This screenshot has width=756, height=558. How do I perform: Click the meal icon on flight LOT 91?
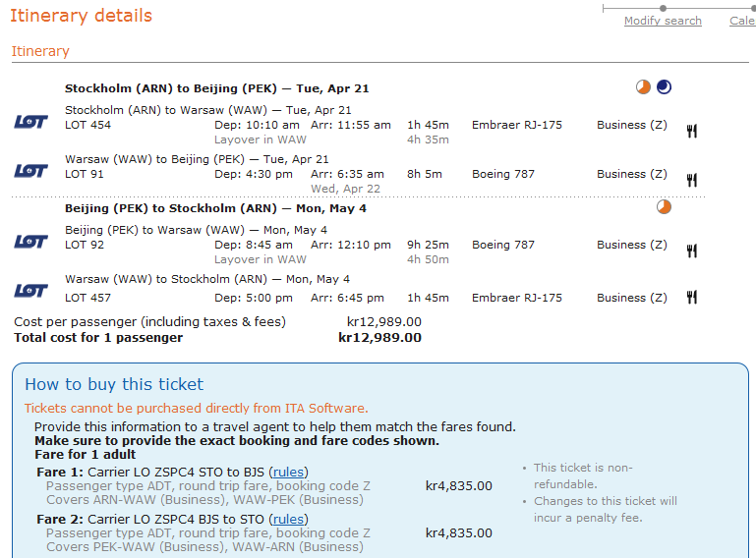[x=692, y=180]
